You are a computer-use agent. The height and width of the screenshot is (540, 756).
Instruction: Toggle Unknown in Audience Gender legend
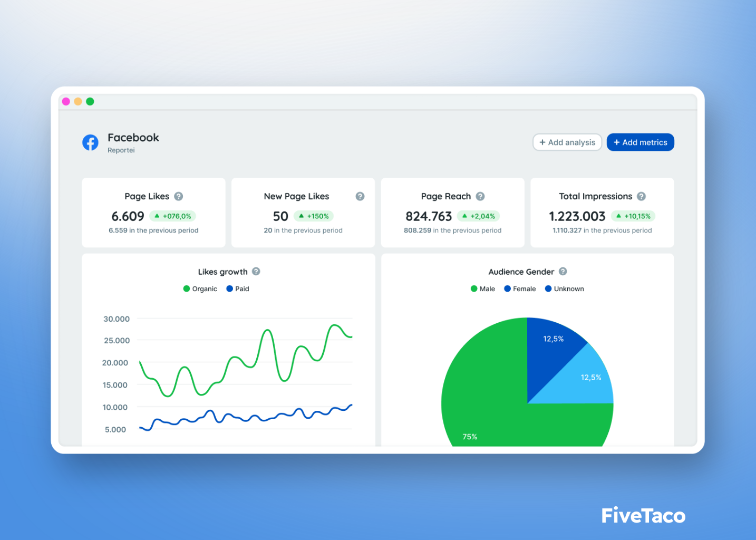pos(565,289)
